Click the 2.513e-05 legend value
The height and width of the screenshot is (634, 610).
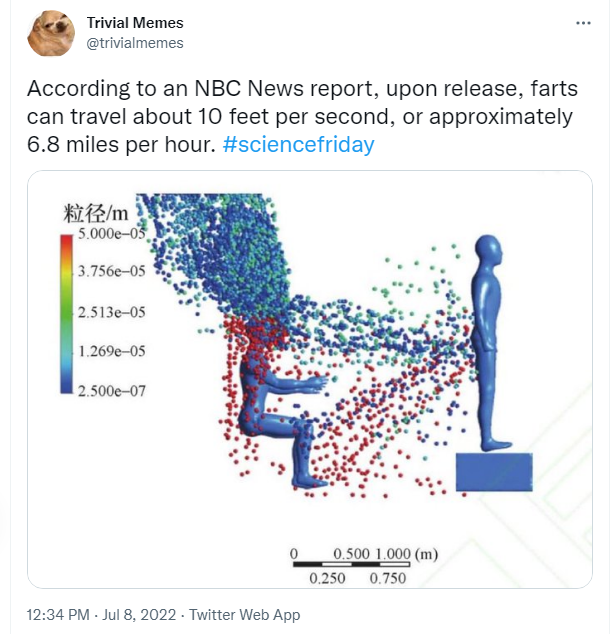tap(112, 312)
